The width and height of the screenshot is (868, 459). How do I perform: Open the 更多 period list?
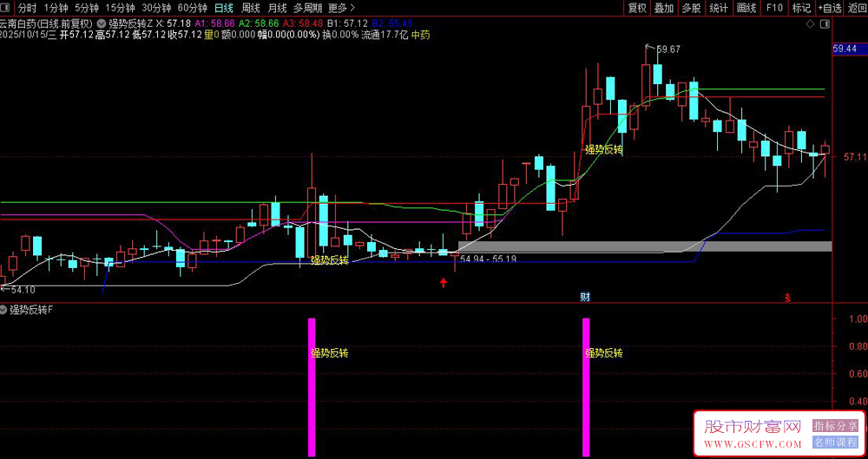coord(341,8)
